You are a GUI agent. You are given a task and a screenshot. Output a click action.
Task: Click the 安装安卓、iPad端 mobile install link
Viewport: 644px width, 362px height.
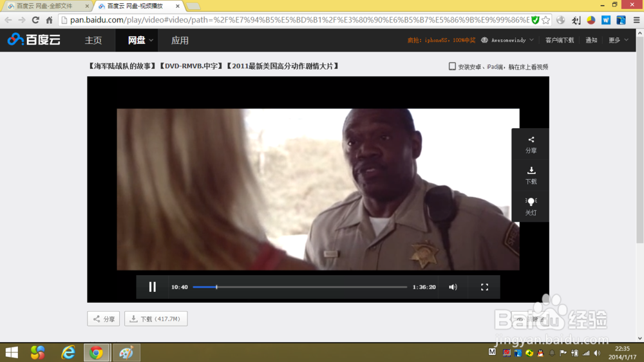503,67
